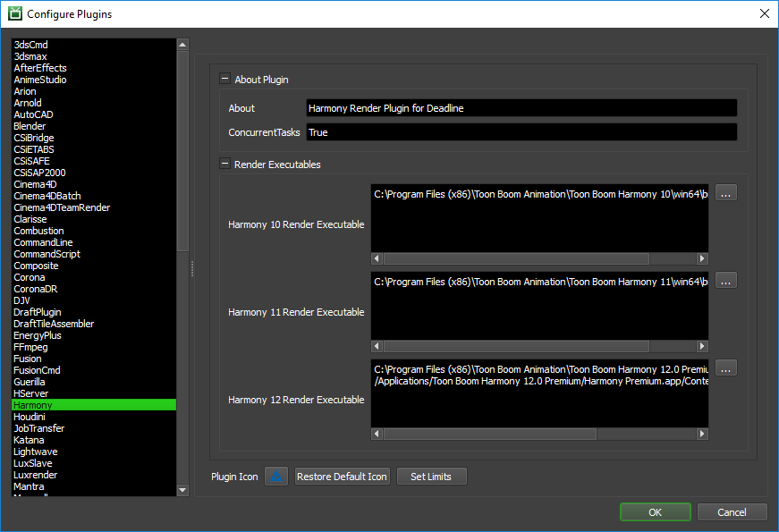The height and width of the screenshot is (532, 779).
Task: Select Katana plugin
Action: coord(93,440)
